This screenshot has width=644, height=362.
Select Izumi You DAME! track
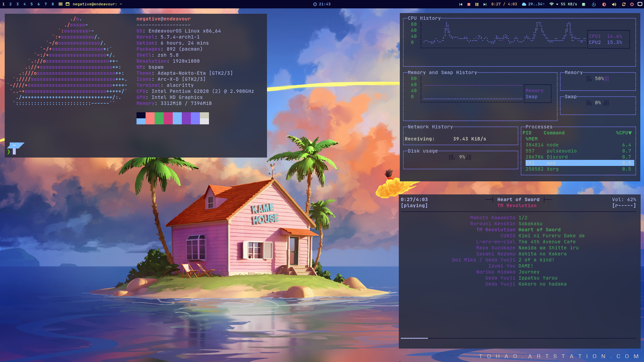coord(511,266)
